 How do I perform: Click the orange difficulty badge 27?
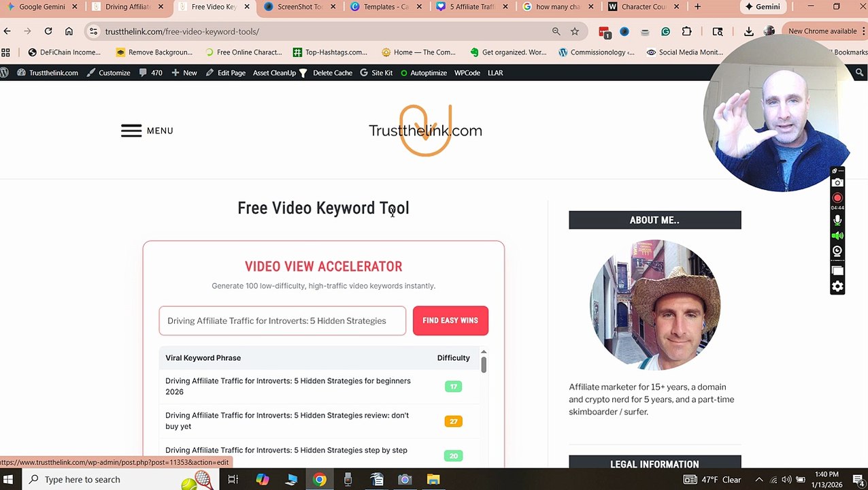coord(453,421)
